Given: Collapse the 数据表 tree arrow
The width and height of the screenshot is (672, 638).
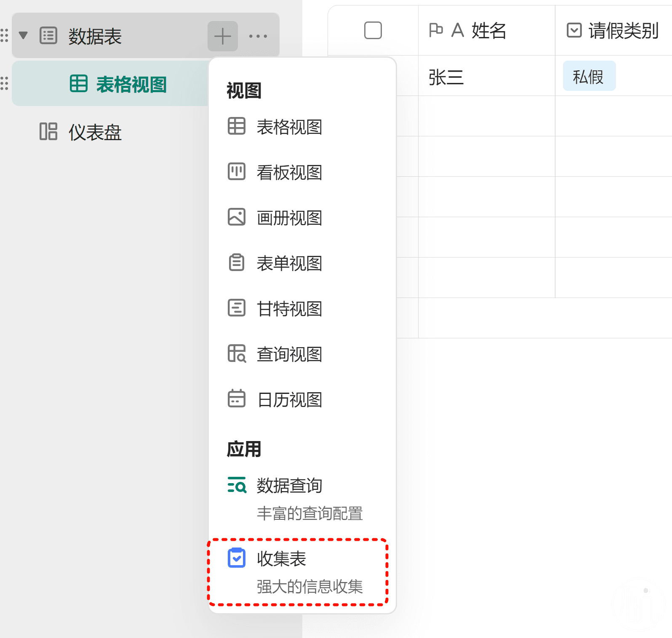Looking at the screenshot, I should 24,35.
